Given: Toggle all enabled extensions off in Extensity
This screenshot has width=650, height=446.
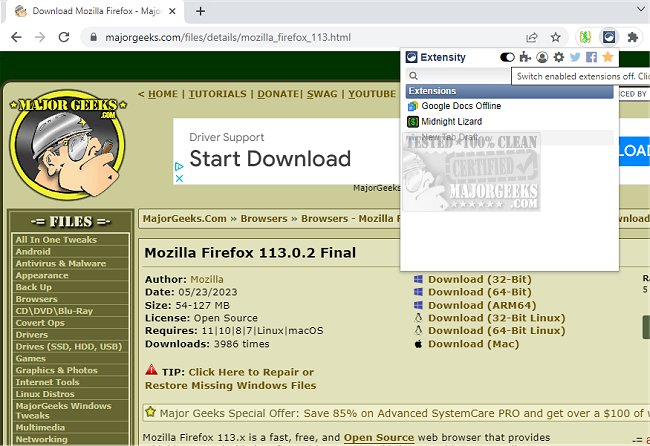Looking at the screenshot, I should [x=507, y=57].
